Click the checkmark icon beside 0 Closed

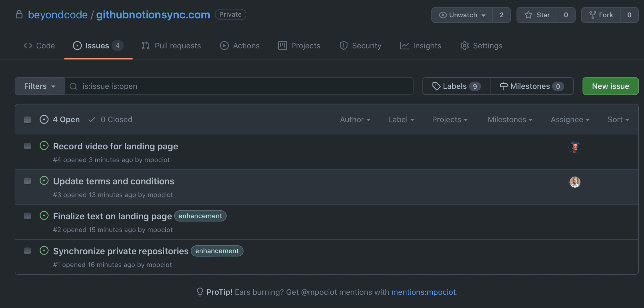click(92, 119)
